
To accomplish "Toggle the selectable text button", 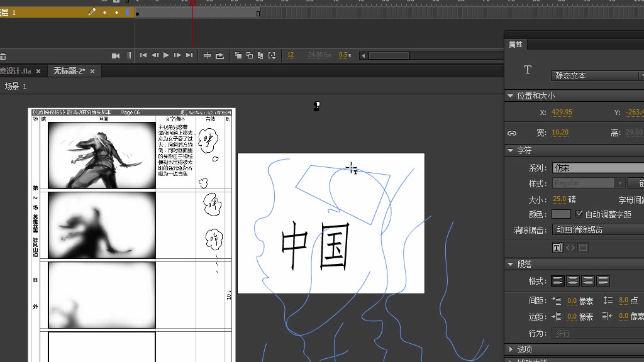I will 557,248.
